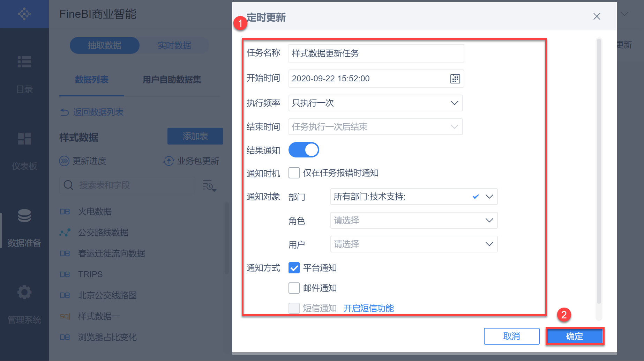644x361 pixels.
Task: Tick the 短信通知 checkbox
Action: tap(294, 308)
